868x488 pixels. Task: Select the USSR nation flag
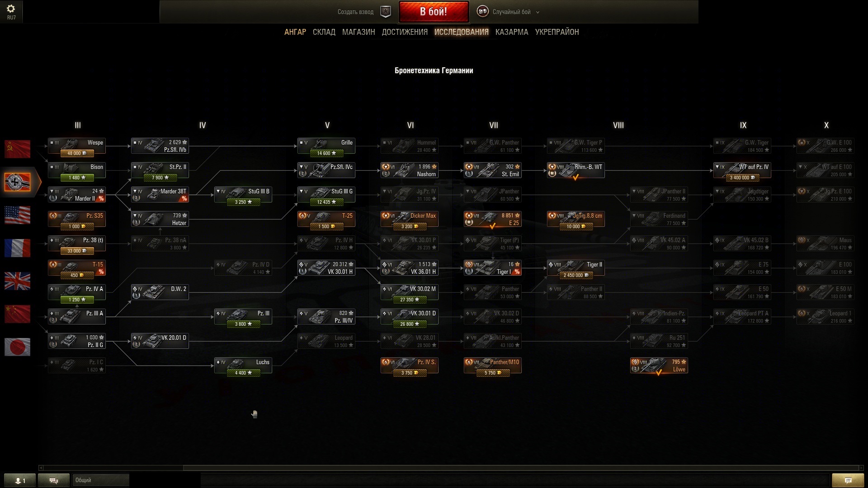point(17,149)
